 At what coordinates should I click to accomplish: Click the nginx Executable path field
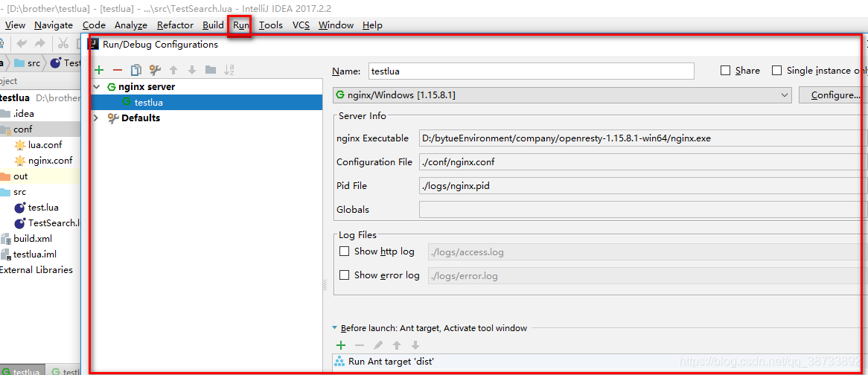coord(643,138)
